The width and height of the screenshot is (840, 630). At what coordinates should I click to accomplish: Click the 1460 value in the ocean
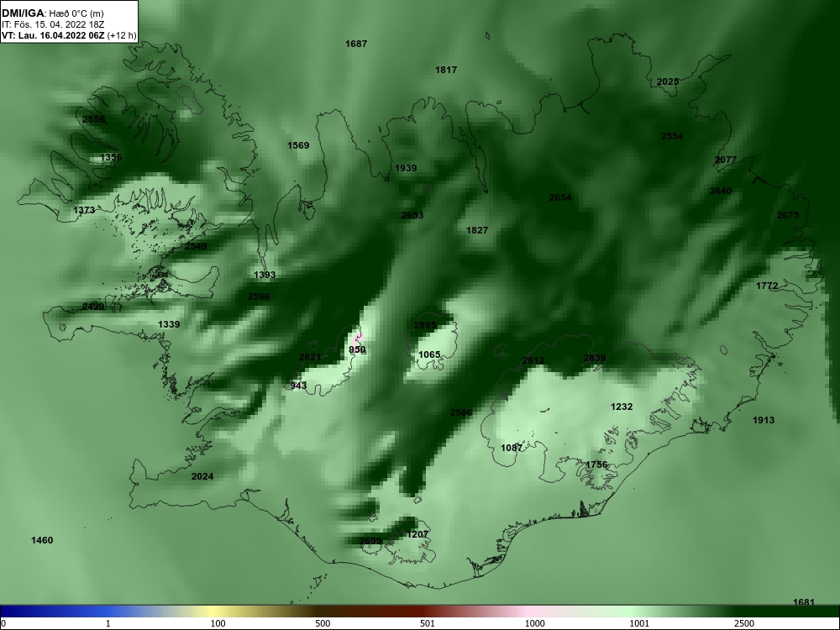click(42, 540)
